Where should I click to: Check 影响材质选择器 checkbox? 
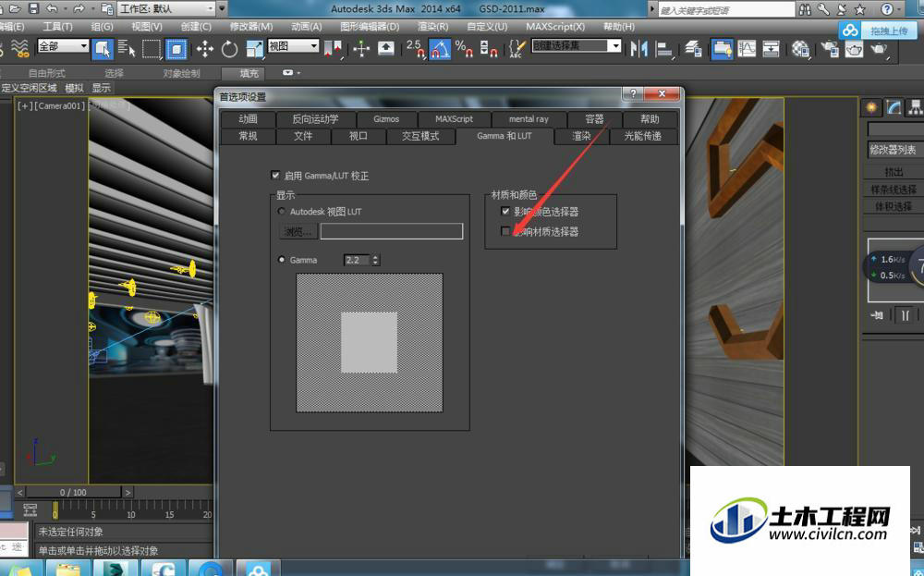505,231
